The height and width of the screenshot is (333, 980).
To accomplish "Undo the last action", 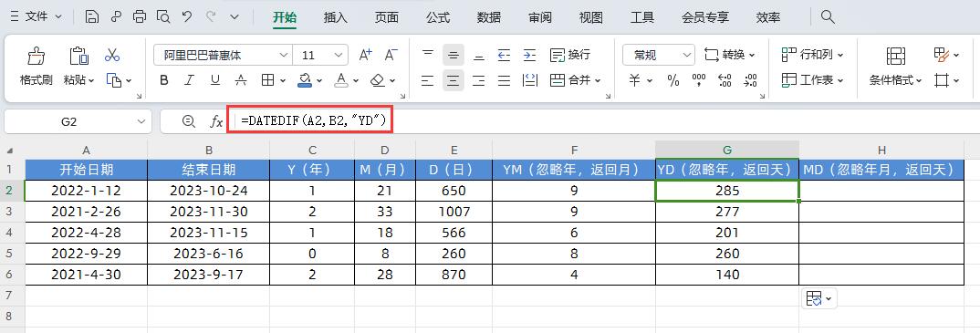I will (x=187, y=16).
